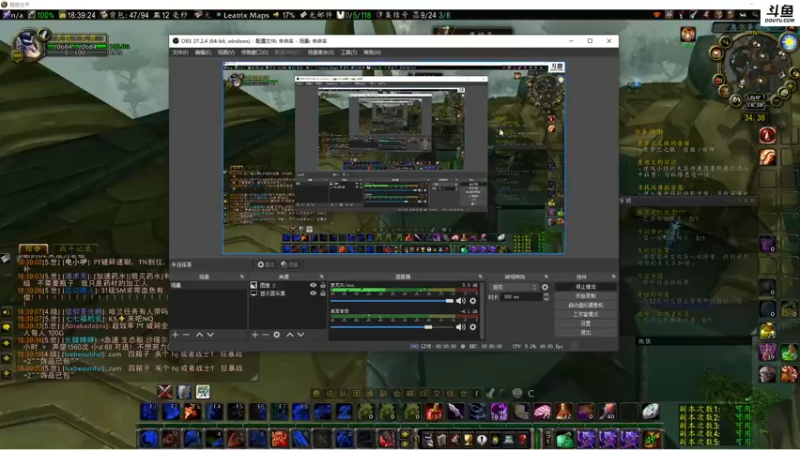Add a new source with plus icon
The image size is (800, 450).
[255, 335]
